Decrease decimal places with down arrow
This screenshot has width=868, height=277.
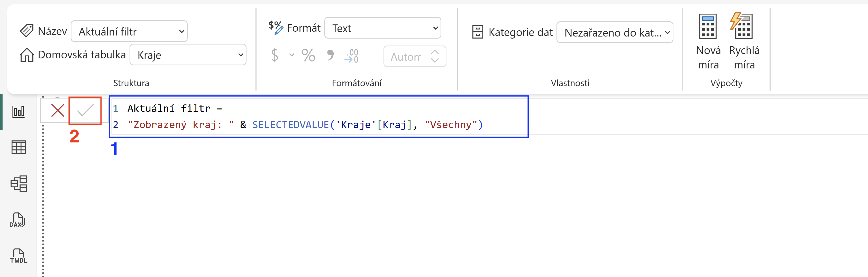435,61
